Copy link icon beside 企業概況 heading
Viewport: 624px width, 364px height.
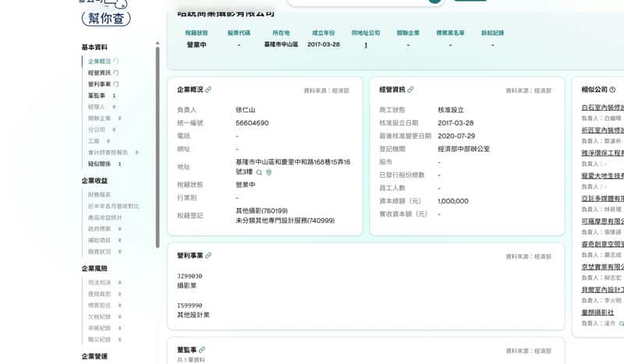click(x=208, y=90)
